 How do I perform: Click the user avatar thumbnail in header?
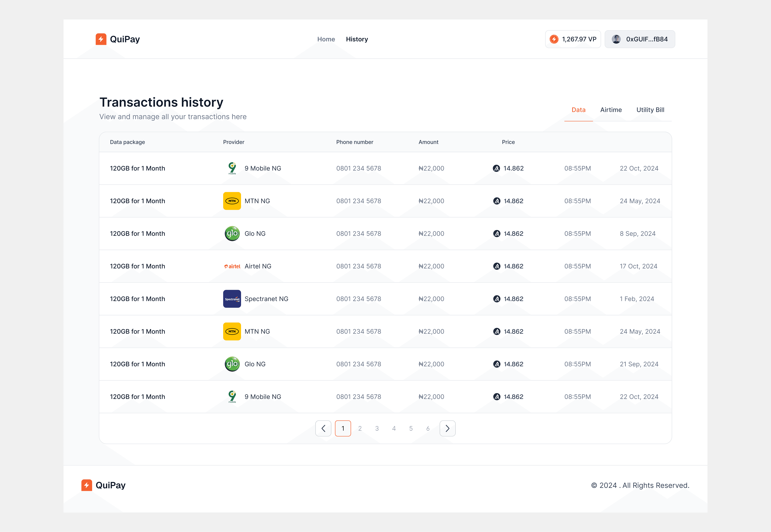(617, 39)
